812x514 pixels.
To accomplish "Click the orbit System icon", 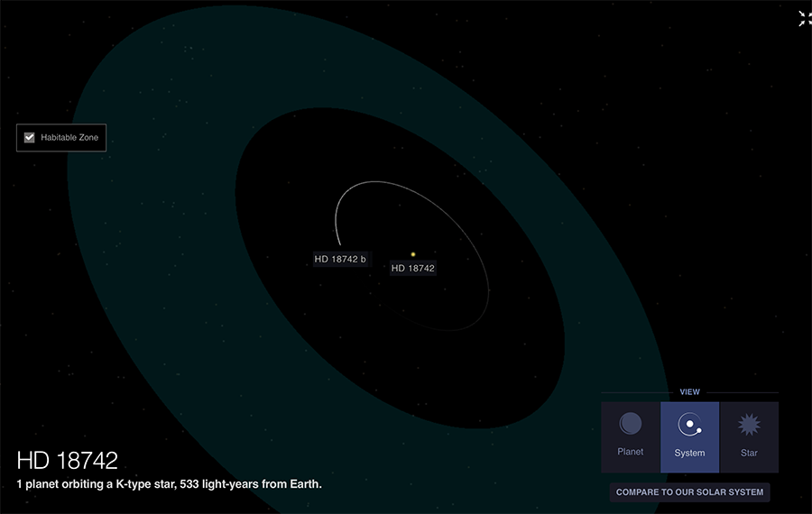I will click(x=689, y=425).
